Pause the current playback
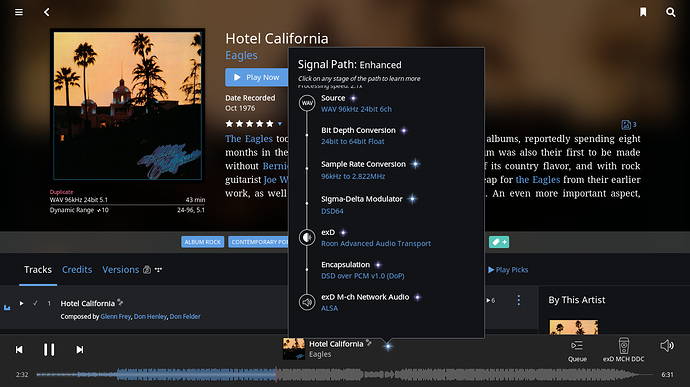Viewport: 690px width, 387px height. pyautogui.click(x=49, y=350)
